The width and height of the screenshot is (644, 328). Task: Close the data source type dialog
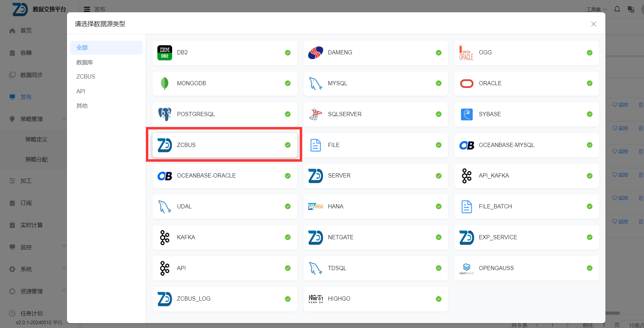point(593,24)
